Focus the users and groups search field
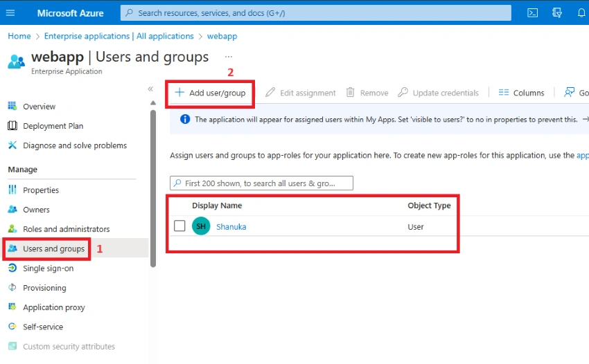 [261, 183]
